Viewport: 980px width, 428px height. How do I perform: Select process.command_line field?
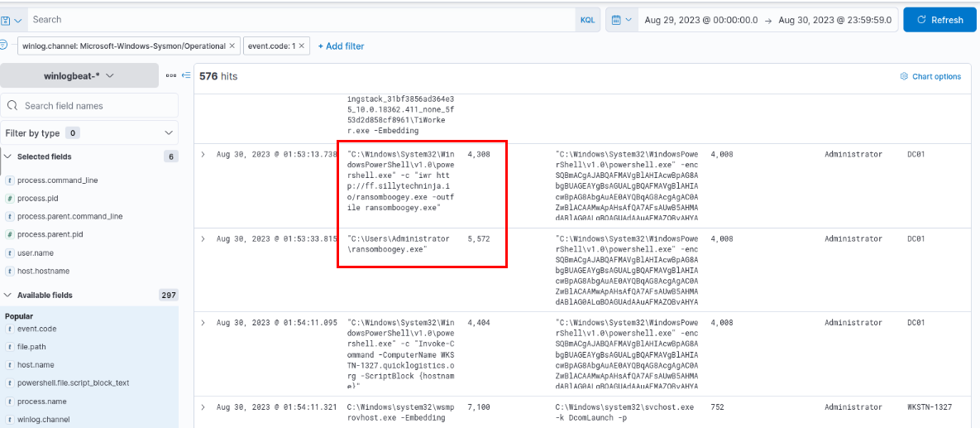[x=58, y=180]
